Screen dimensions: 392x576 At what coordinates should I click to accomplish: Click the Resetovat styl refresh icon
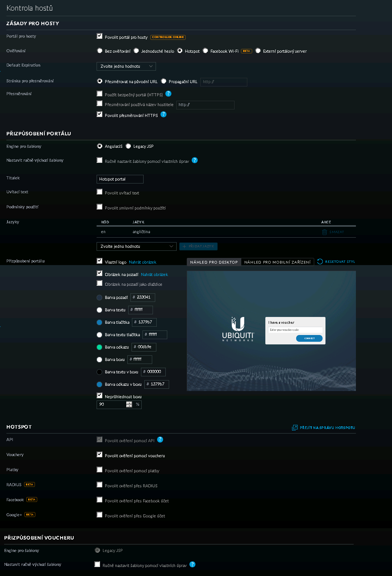coord(320,262)
